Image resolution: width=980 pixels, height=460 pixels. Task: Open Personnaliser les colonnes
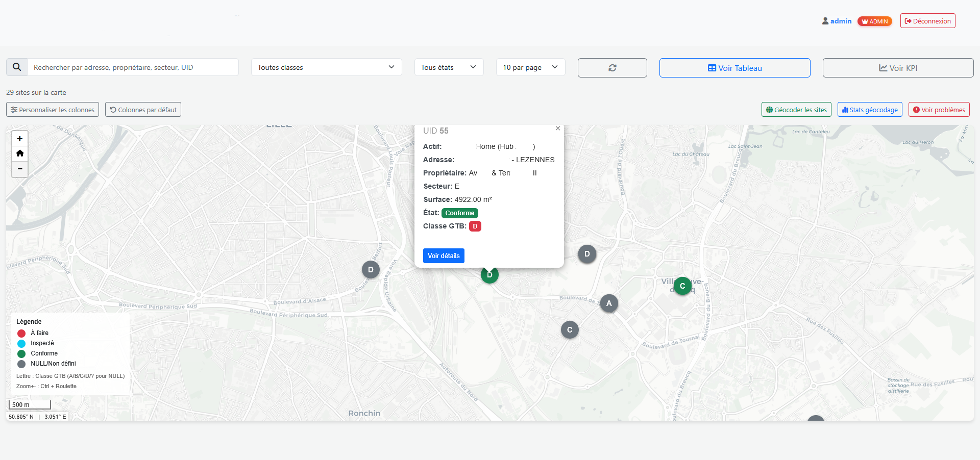click(53, 110)
